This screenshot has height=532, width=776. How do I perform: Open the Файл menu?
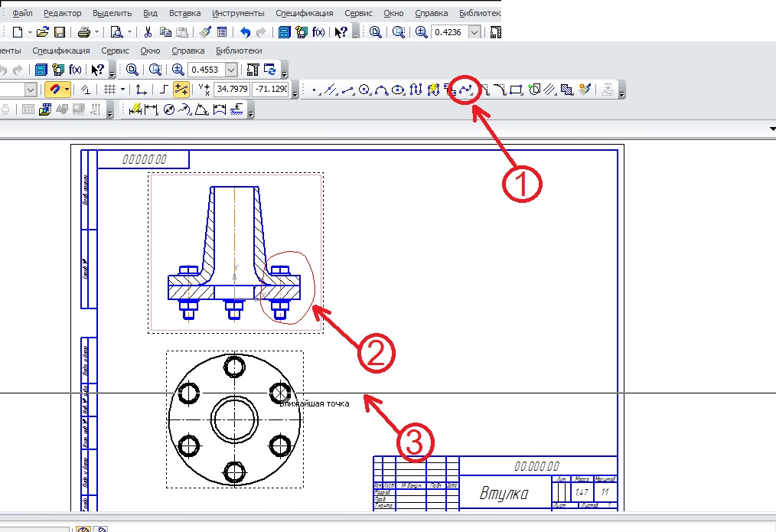pyautogui.click(x=22, y=14)
